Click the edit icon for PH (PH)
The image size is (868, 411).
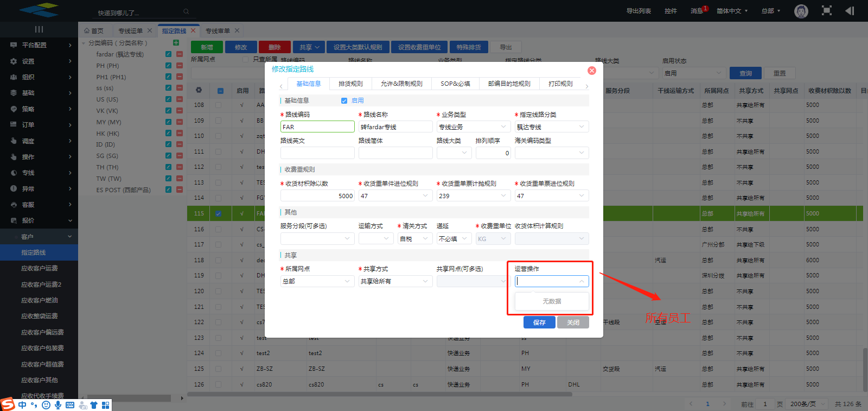[x=169, y=66]
